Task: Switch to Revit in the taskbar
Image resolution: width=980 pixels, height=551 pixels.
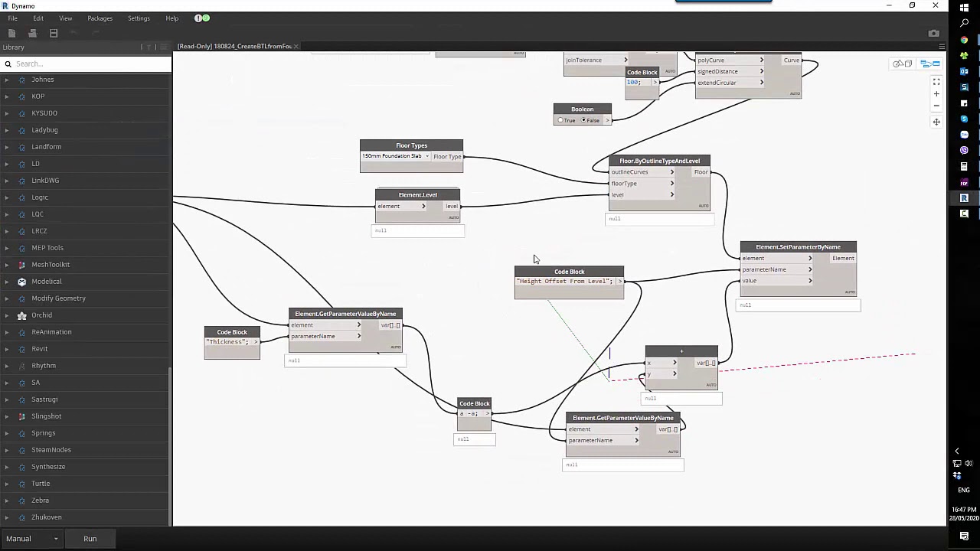Action: point(964,198)
